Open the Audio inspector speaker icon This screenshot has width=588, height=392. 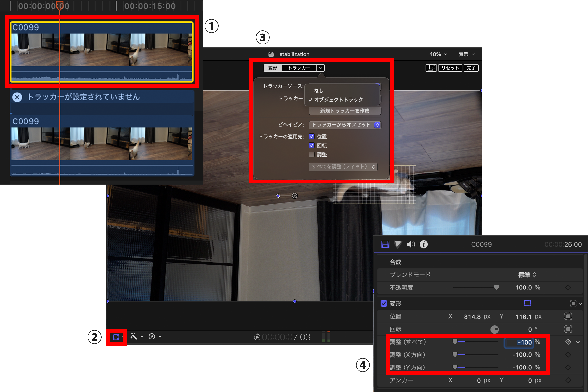pyautogui.click(x=411, y=244)
